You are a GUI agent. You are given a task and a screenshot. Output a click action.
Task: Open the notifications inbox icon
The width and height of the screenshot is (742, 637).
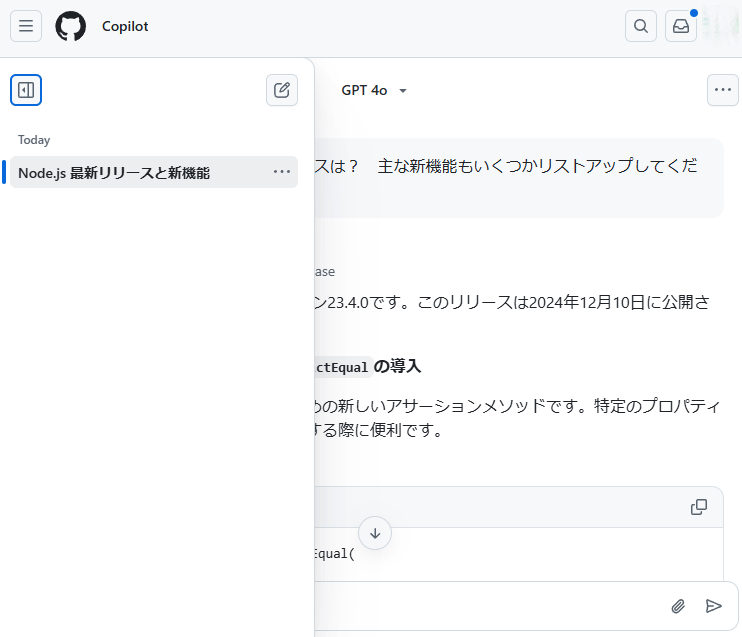[x=681, y=26]
